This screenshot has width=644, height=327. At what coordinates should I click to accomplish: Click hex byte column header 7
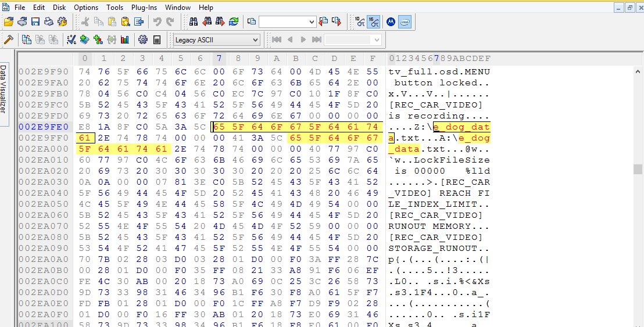point(219,58)
